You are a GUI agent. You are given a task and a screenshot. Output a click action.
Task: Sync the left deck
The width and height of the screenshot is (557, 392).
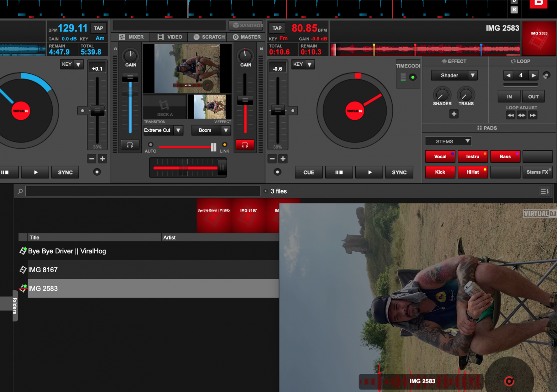point(65,172)
